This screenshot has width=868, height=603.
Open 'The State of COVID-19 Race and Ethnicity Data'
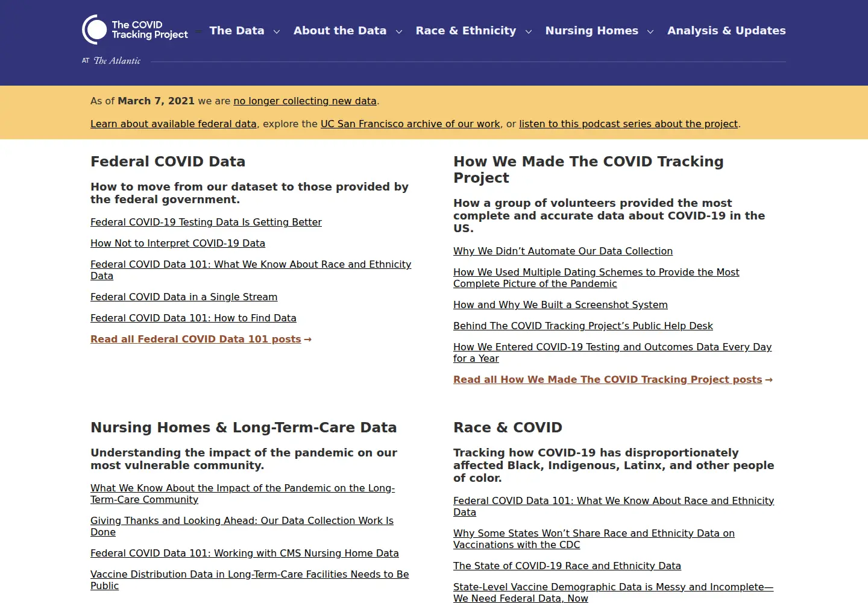tap(567, 566)
